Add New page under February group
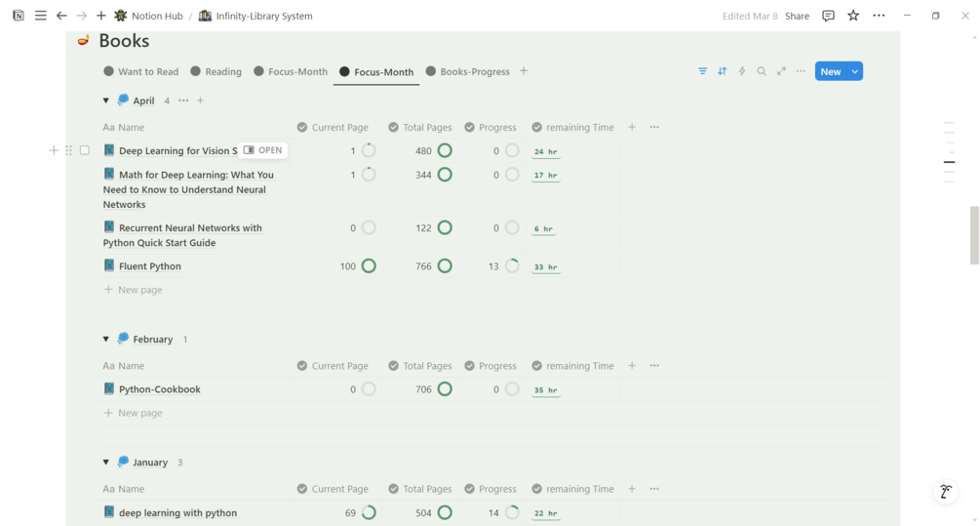The height and width of the screenshot is (526, 980). [134, 413]
